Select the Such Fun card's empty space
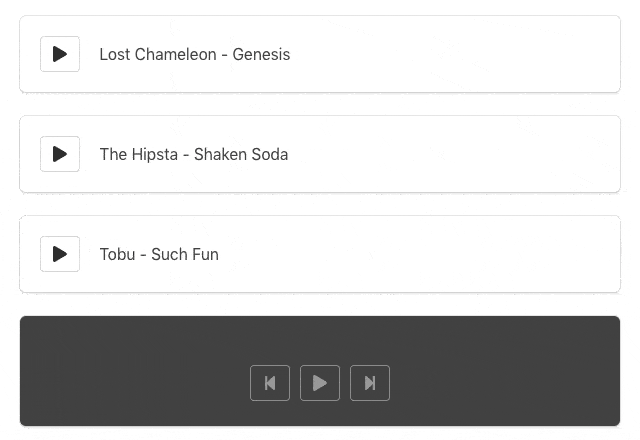This screenshot has width=640, height=440. pyautogui.click(x=450, y=254)
